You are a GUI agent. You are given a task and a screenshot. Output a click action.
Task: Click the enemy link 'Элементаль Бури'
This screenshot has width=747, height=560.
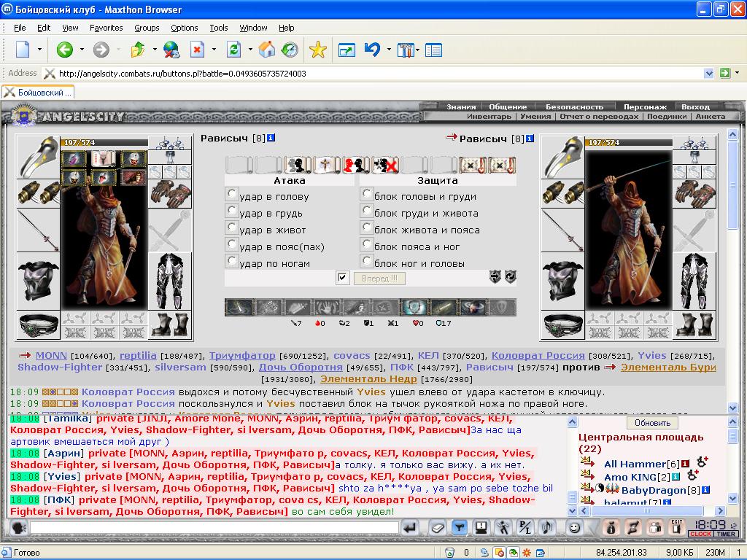click(x=668, y=367)
